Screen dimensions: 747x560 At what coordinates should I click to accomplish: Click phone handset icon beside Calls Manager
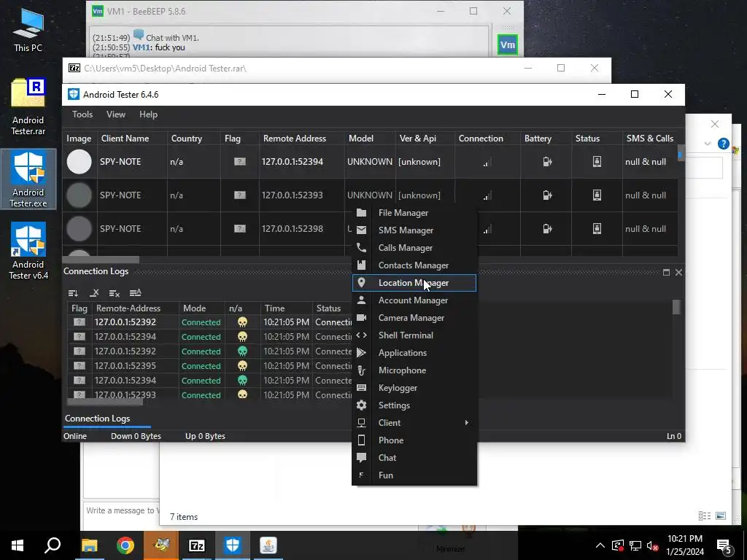click(362, 248)
